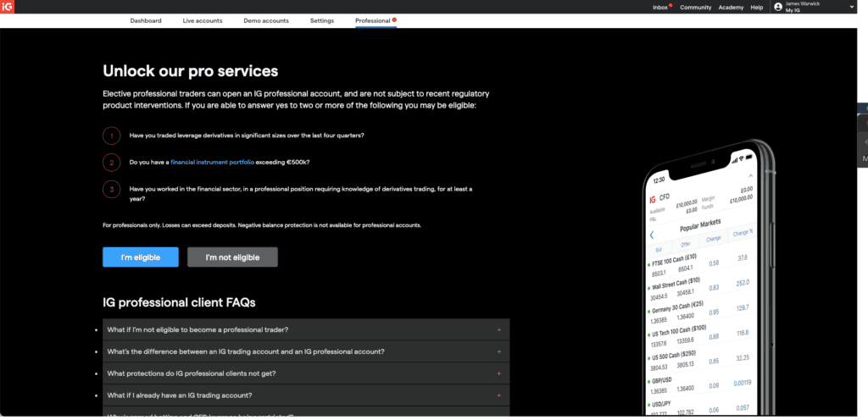Click the I'm not eligible button

232,257
